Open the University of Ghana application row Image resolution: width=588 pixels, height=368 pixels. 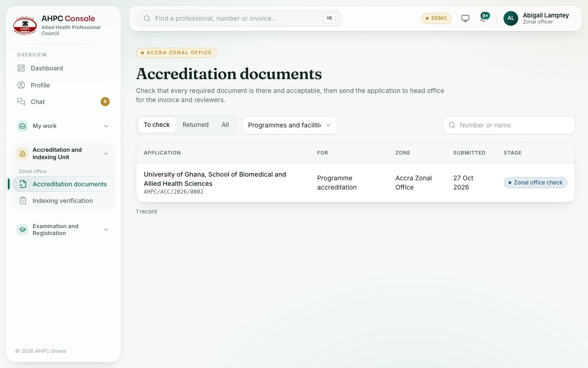click(356, 183)
